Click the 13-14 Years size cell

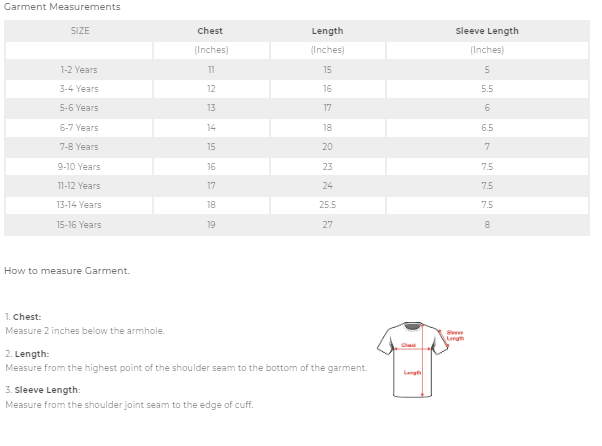pos(79,205)
